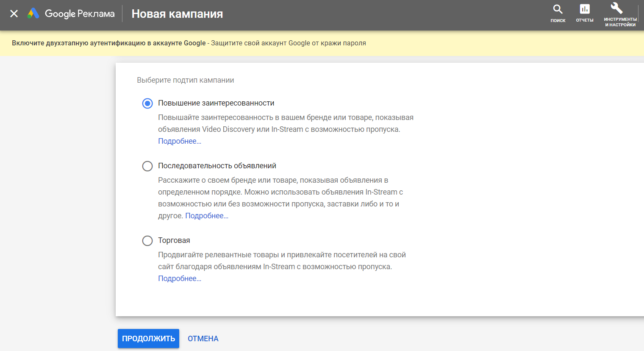Click the ОТМЕНА button
Screen dimensions: 644x351
tap(203, 339)
